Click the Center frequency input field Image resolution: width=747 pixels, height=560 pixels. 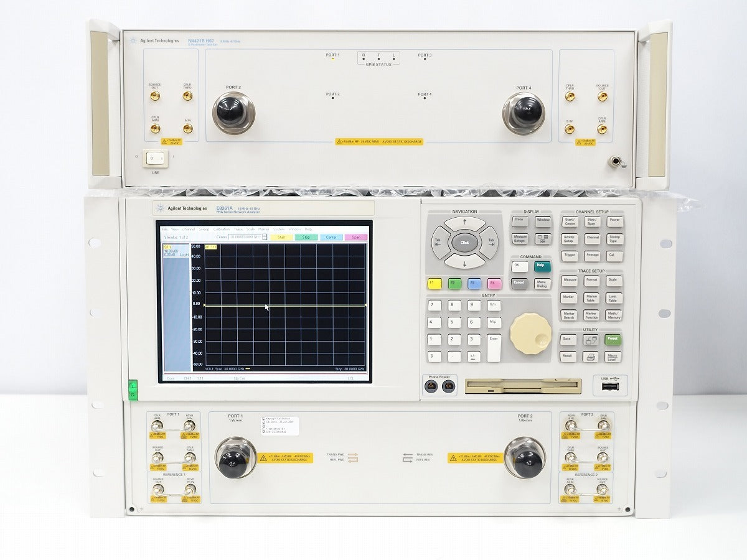245,237
